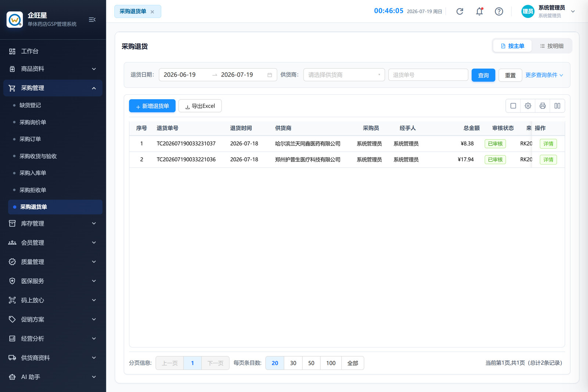Image resolution: width=588 pixels, height=392 pixels.
Task: Open 采购入库单 menu item
Action: (33, 173)
